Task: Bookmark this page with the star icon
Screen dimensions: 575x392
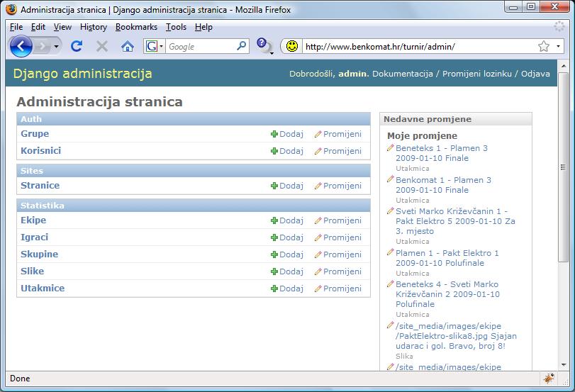Action: pos(544,46)
